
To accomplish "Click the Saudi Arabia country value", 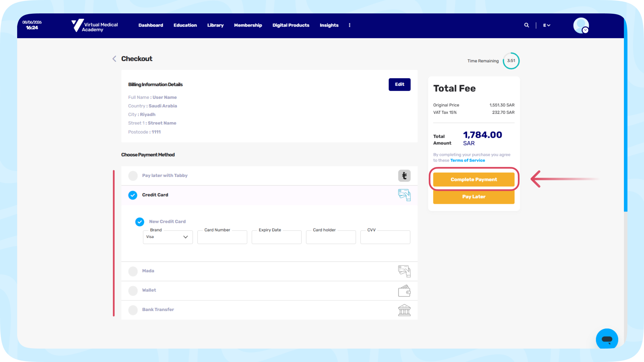I will pyautogui.click(x=163, y=106).
